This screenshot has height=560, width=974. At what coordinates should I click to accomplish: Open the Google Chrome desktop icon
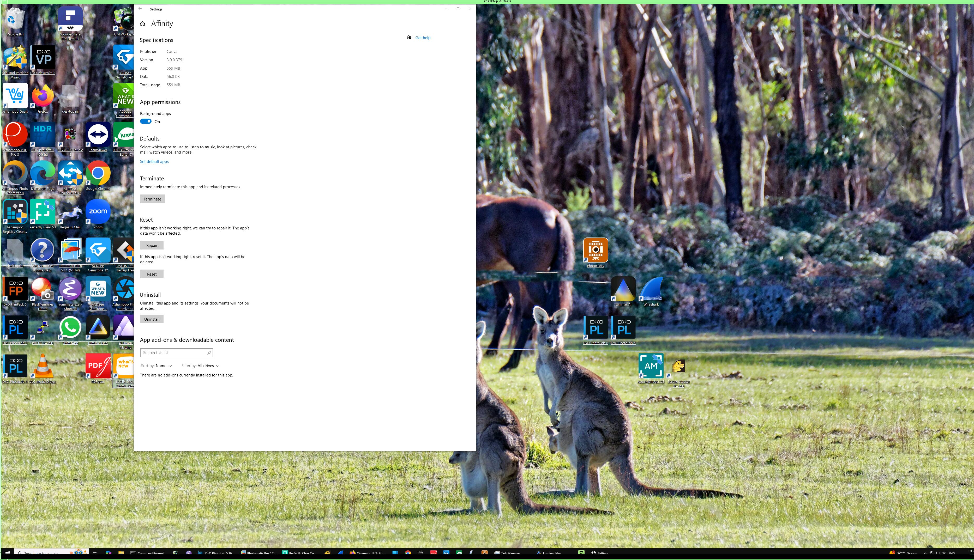click(x=98, y=173)
